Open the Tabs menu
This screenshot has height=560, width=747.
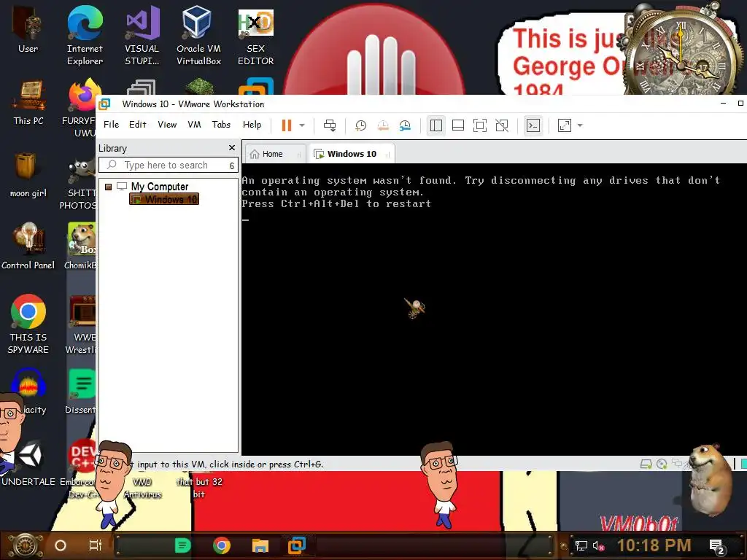coord(221,124)
